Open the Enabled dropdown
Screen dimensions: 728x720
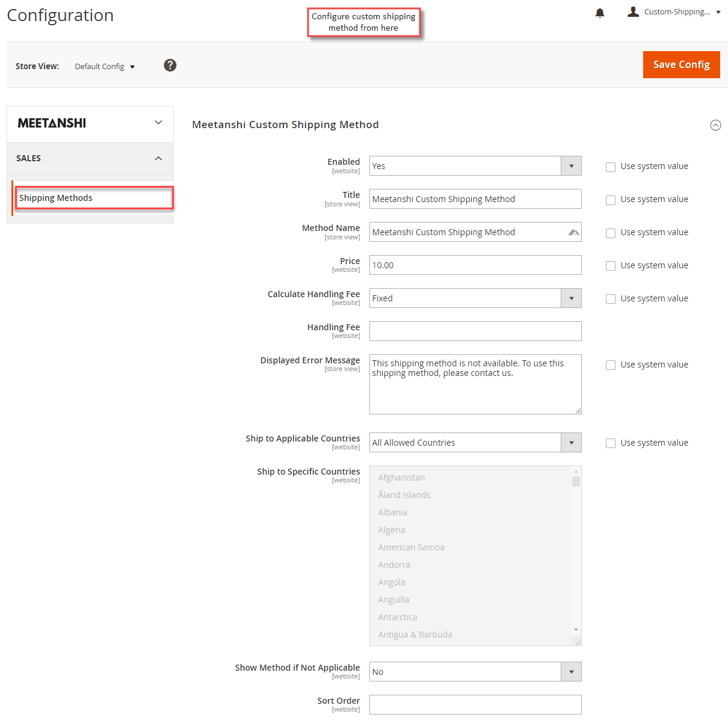click(475, 166)
